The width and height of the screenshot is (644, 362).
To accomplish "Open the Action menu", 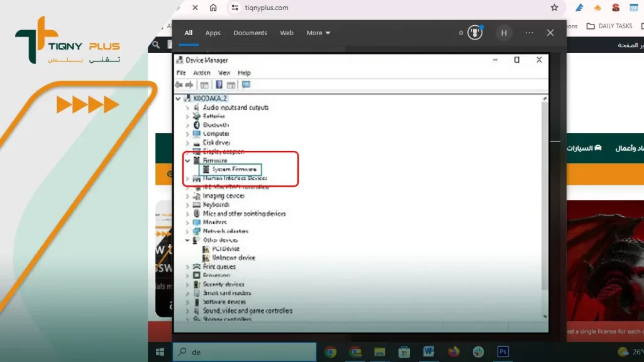I will click(201, 73).
